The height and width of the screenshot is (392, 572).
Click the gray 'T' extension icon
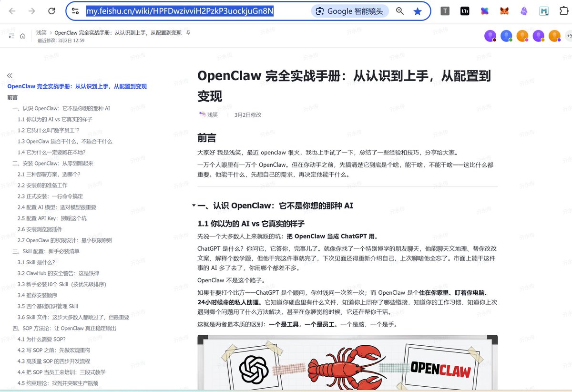pos(445,10)
